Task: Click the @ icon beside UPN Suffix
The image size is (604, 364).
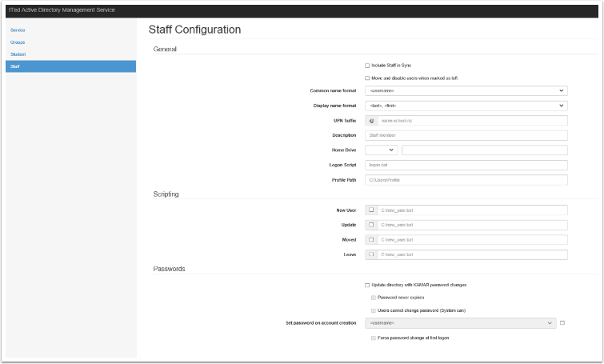Action: point(371,121)
